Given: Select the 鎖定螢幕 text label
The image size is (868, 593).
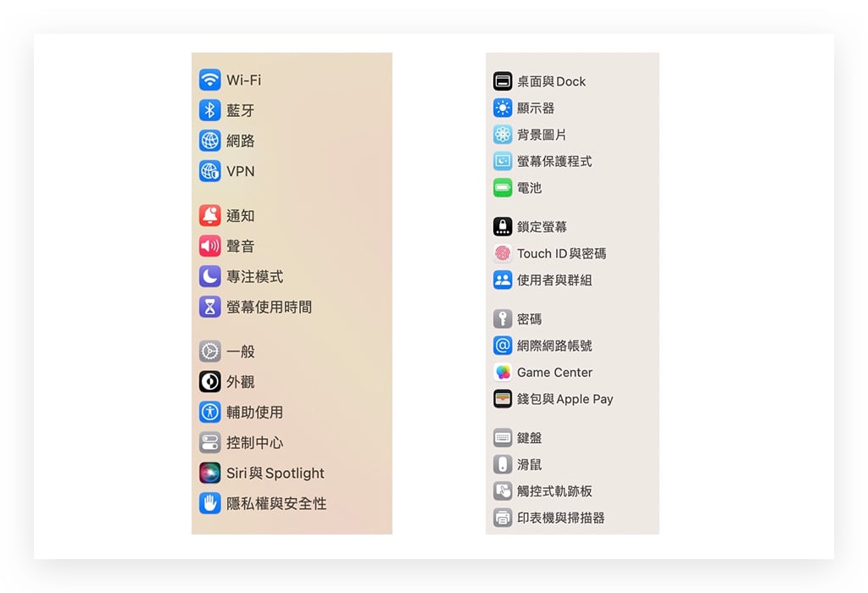Looking at the screenshot, I should click(x=542, y=227).
